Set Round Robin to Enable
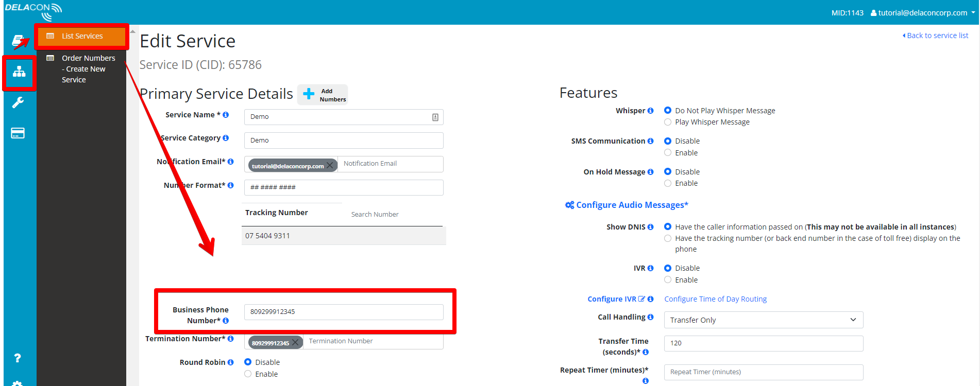 [248, 374]
